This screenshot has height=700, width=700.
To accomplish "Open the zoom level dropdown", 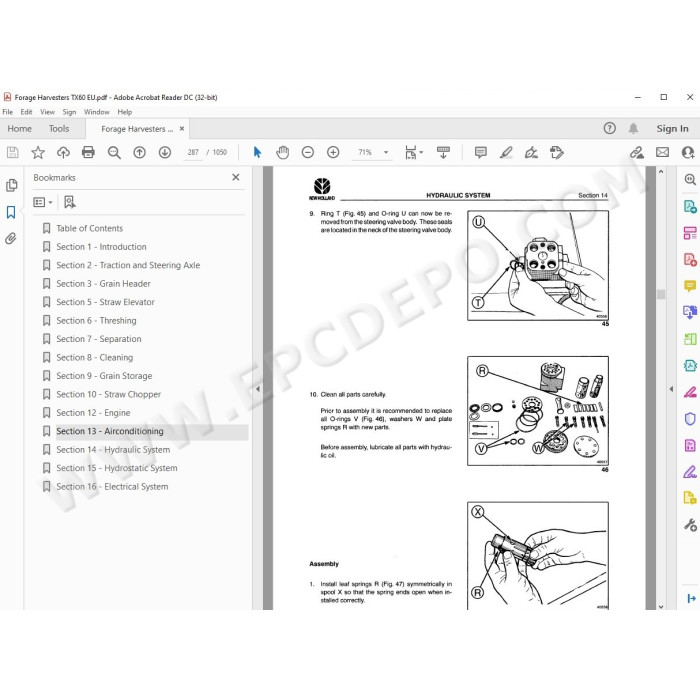I will click(386, 153).
